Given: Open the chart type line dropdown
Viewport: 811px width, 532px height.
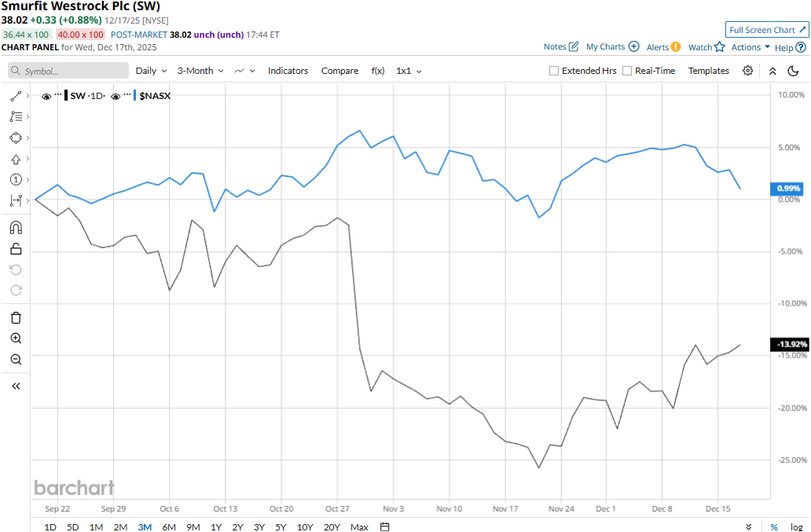Looking at the screenshot, I should tap(244, 71).
